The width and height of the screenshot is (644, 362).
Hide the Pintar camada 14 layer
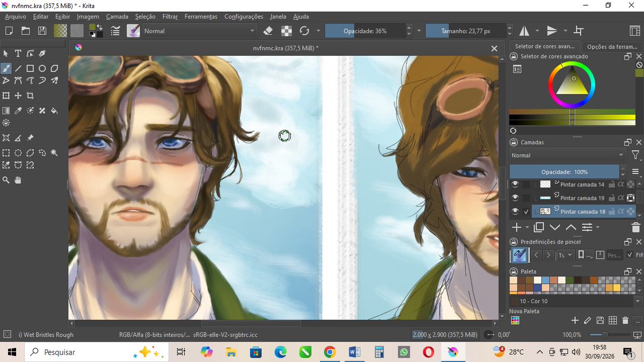515,184
